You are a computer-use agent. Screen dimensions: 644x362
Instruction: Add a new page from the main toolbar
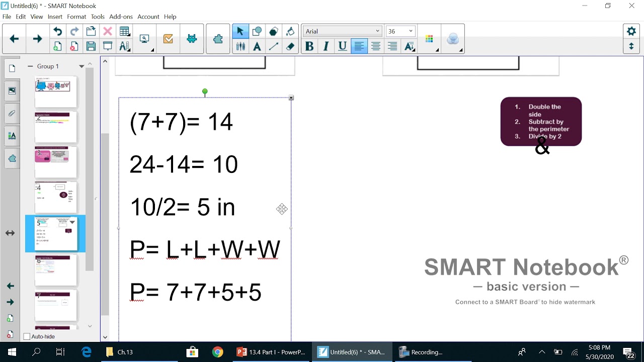click(x=58, y=46)
